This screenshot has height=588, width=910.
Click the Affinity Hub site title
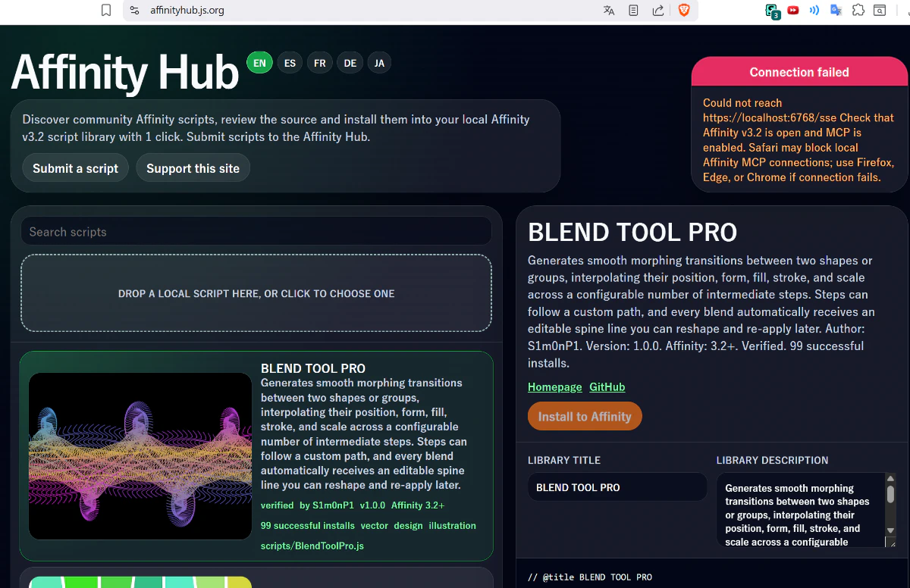(x=125, y=72)
